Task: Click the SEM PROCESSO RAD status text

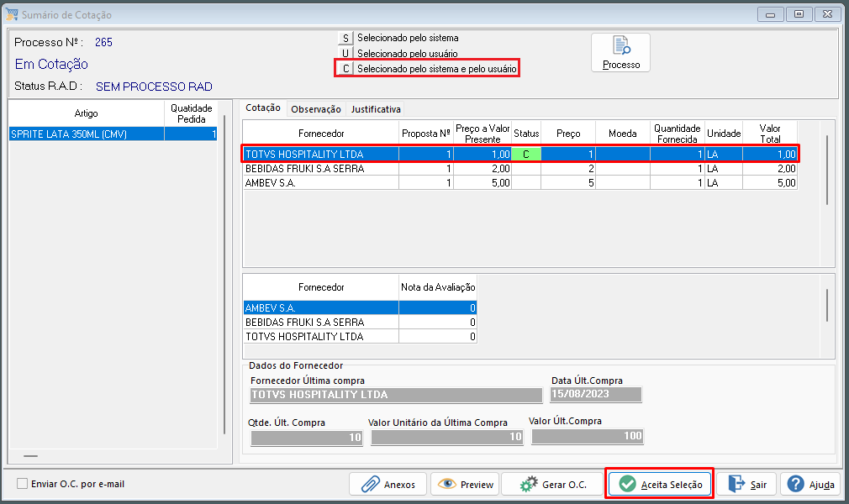Action: [154, 87]
